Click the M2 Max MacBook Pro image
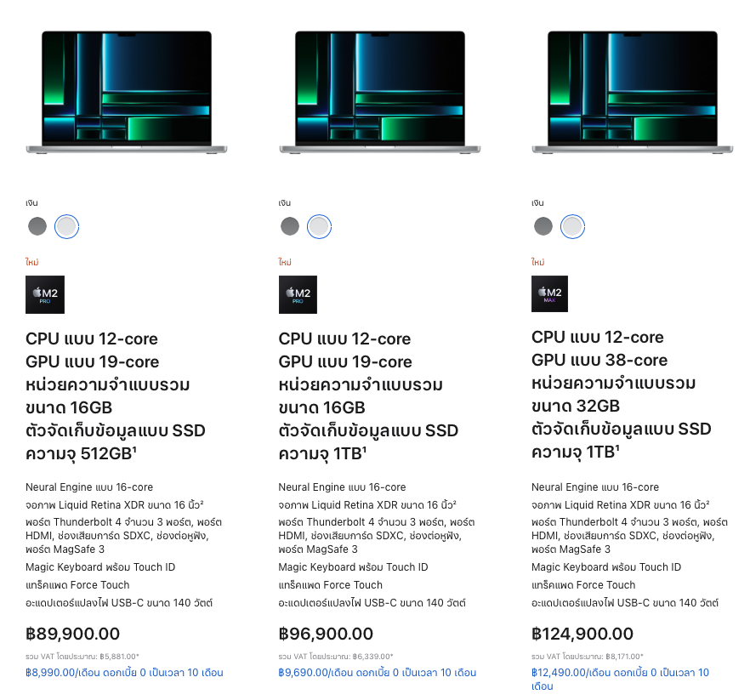 pyautogui.click(x=634, y=91)
